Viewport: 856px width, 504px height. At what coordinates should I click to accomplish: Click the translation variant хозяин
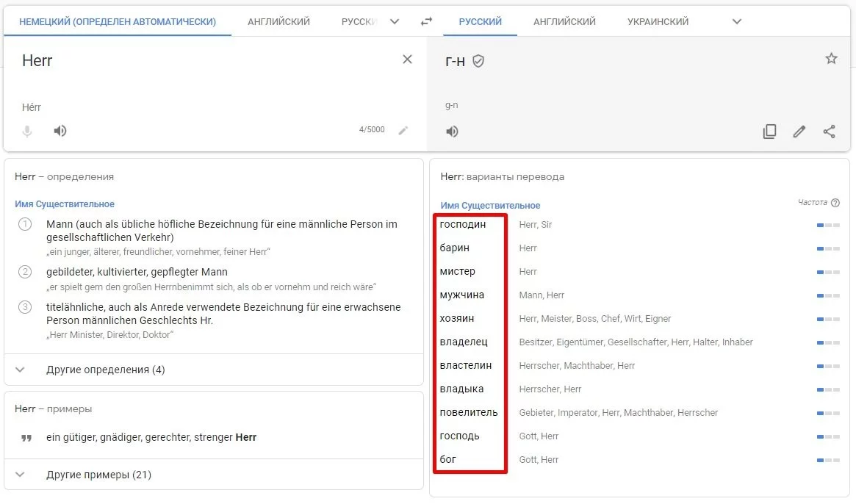pos(457,318)
